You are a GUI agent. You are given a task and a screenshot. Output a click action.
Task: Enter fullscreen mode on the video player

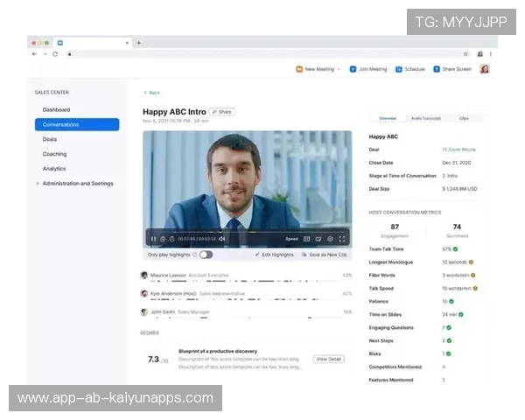click(x=342, y=238)
